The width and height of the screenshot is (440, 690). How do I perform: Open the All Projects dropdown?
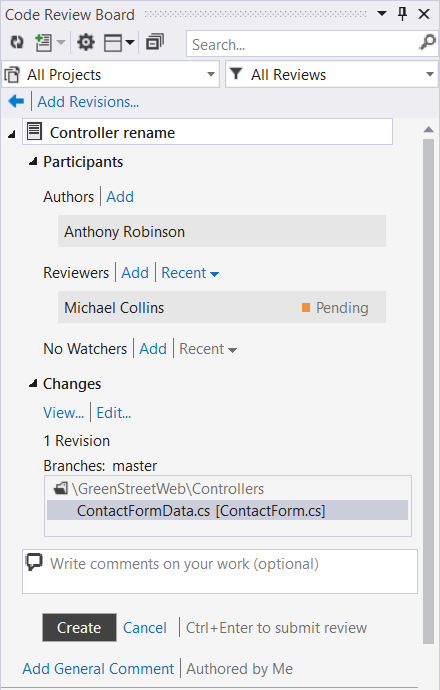(111, 74)
